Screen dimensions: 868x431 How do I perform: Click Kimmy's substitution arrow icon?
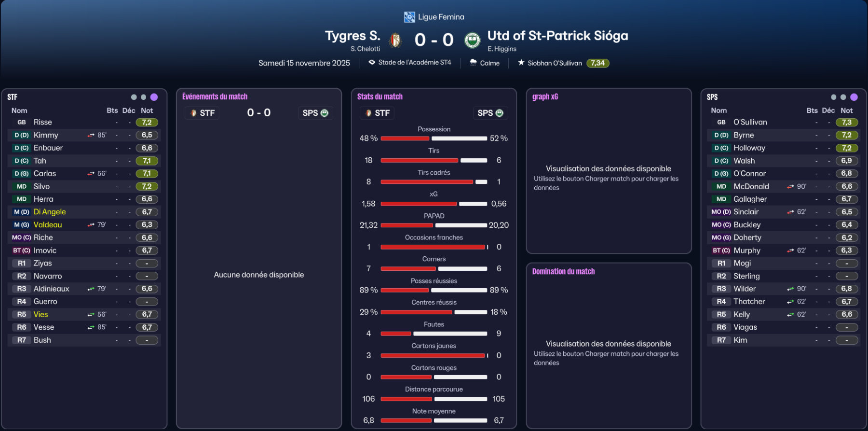(91, 135)
